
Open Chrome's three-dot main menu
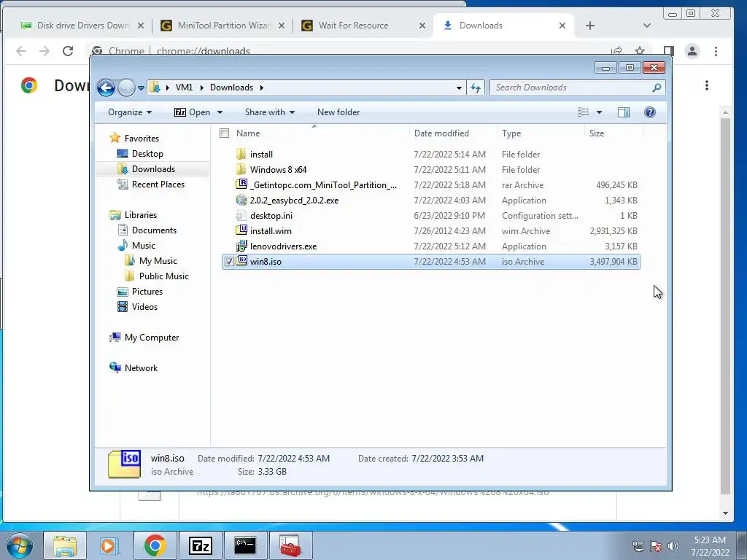tap(716, 51)
